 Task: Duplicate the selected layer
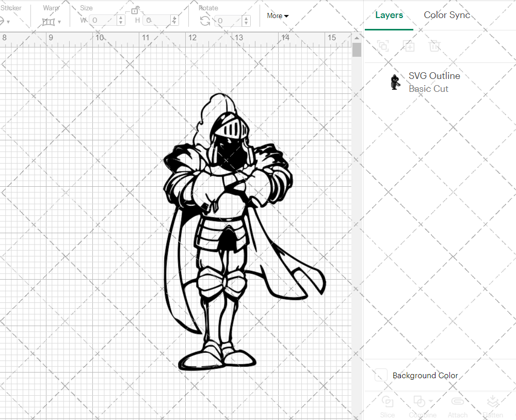point(383,46)
